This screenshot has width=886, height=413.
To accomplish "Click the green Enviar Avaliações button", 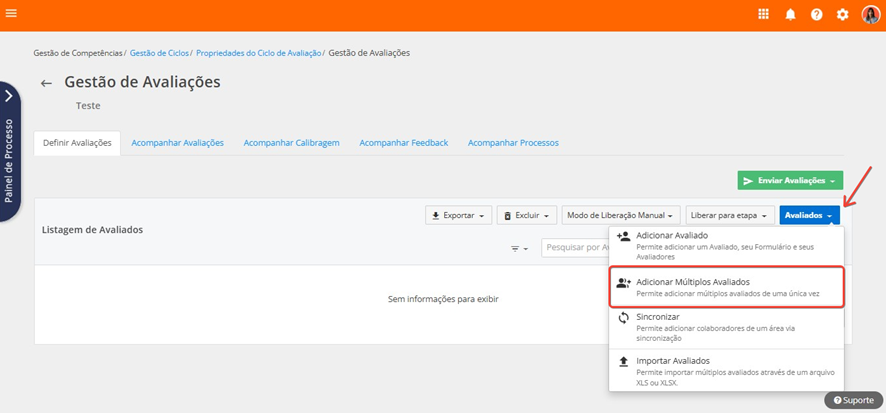I will (790, 180).
